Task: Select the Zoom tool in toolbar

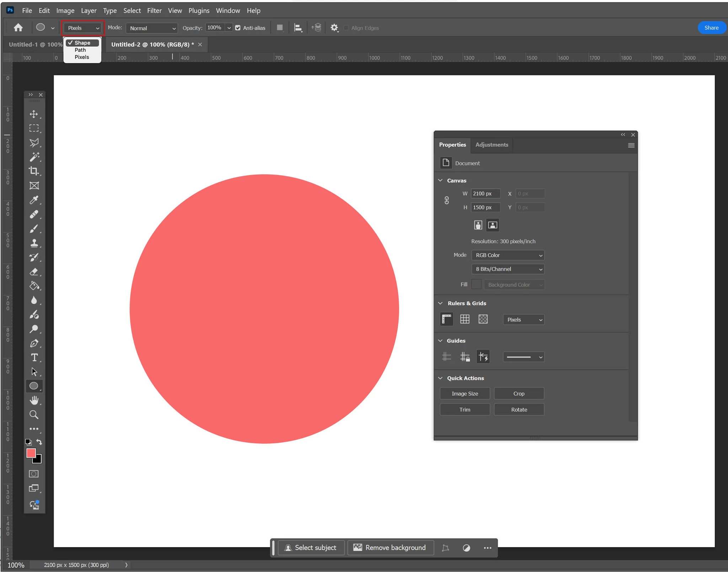Action: (34, 415)
